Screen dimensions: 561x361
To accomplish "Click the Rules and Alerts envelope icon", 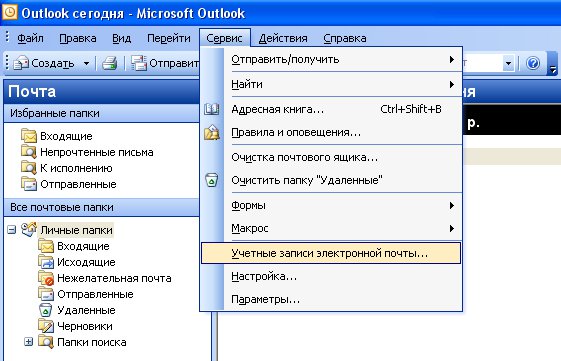I will pos(211,132).
